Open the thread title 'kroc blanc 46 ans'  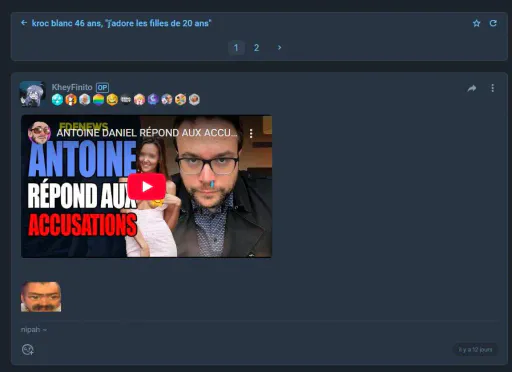point(121,23)
